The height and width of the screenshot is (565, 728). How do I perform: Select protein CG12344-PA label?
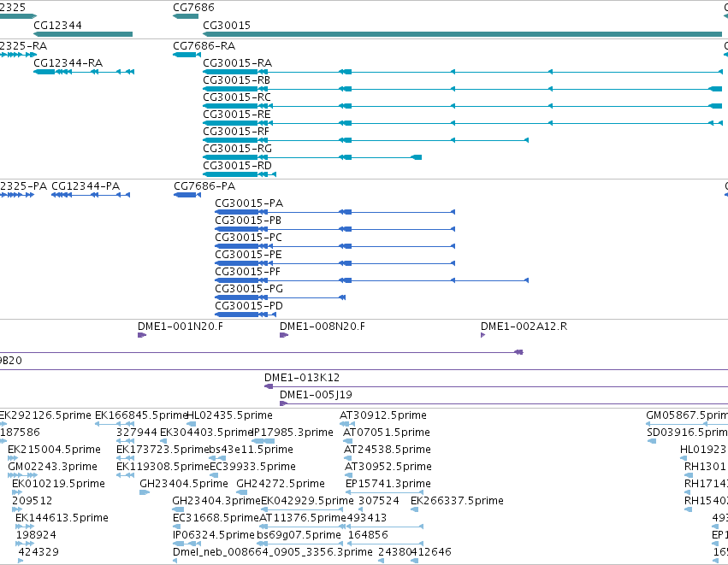(x=86, y=186)
